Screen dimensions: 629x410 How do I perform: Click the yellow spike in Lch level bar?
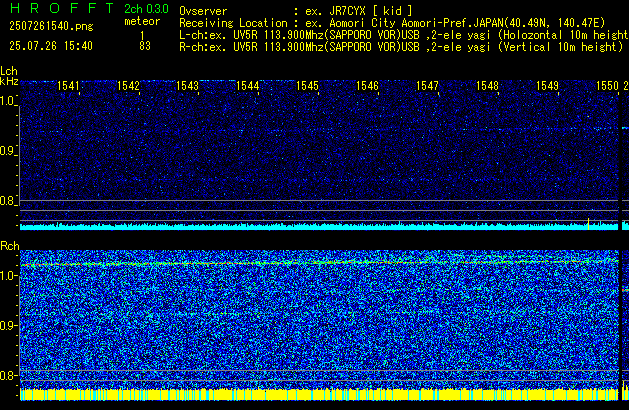(588, 224)
